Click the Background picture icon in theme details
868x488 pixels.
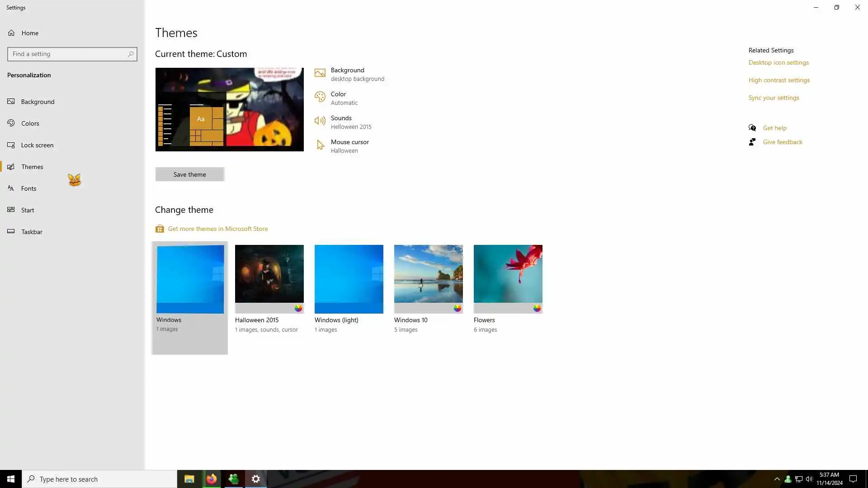click(x=320, y=73)
